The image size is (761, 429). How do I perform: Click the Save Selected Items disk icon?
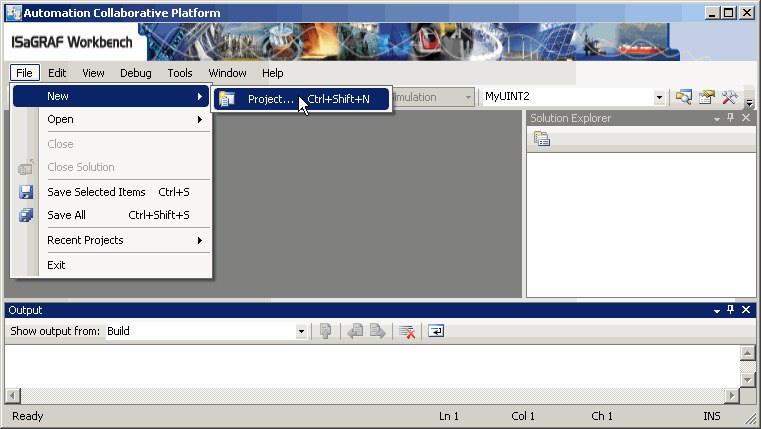click(26, 192)
